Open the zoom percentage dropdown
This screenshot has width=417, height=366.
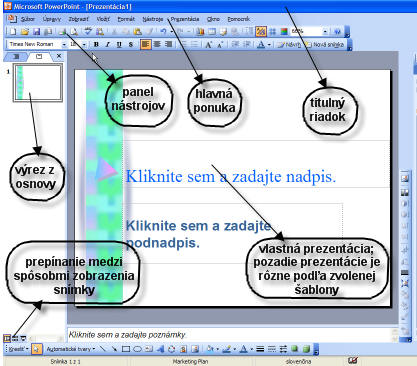(x=325, y=32)
